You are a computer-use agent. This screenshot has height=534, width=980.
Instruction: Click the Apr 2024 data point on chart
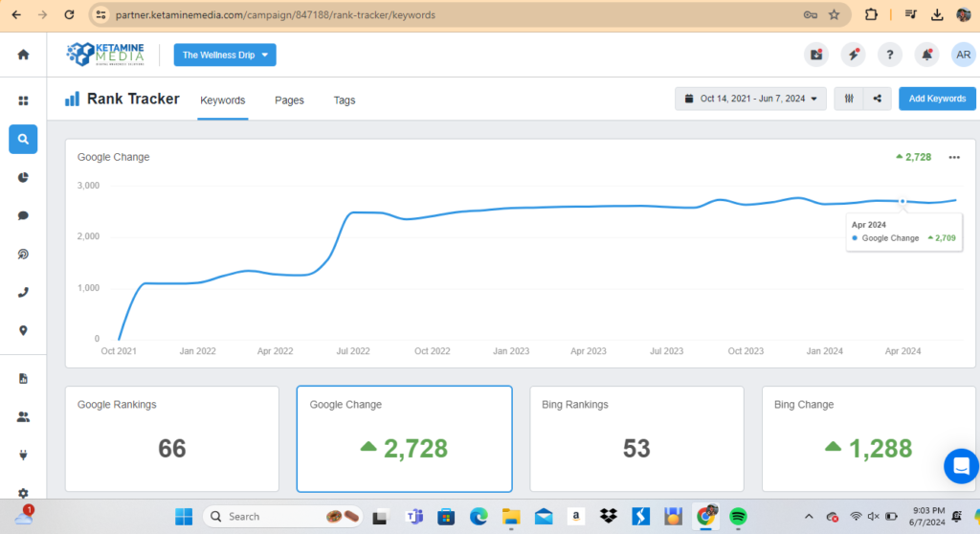tap(902, 202)
